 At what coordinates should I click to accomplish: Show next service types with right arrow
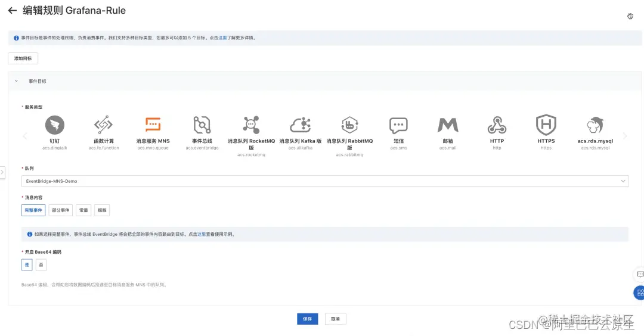tap(625, 136)
